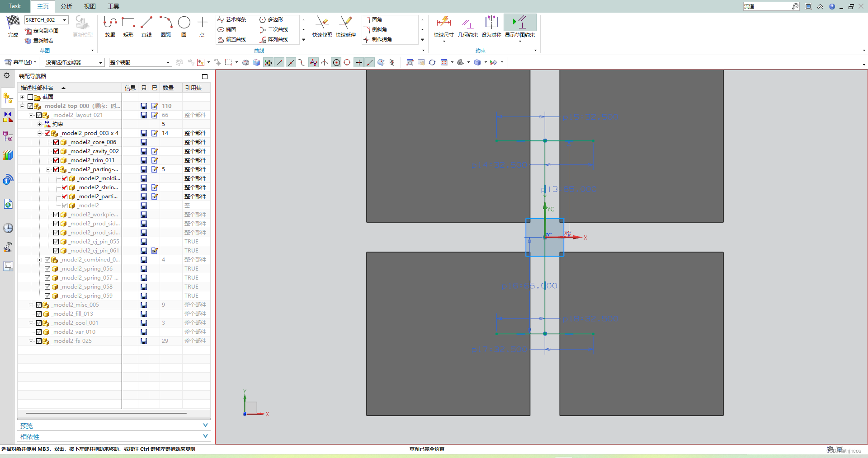The height and width of the screenshot is (458, 868).
Task: Expand the _model2_misc_005 tree node
Action: coord(31,305)
